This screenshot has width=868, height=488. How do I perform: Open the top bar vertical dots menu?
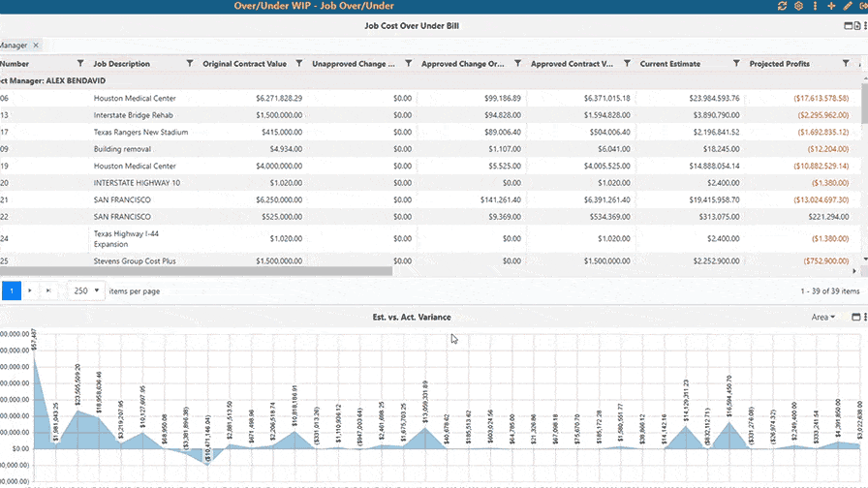[815, 6]
